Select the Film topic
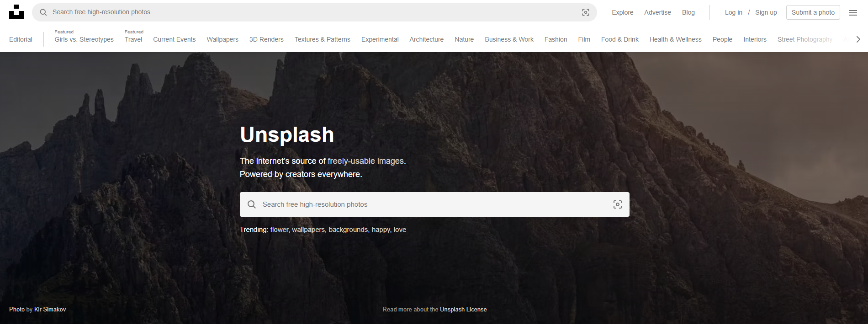868x327 pixels. [584, 39]
